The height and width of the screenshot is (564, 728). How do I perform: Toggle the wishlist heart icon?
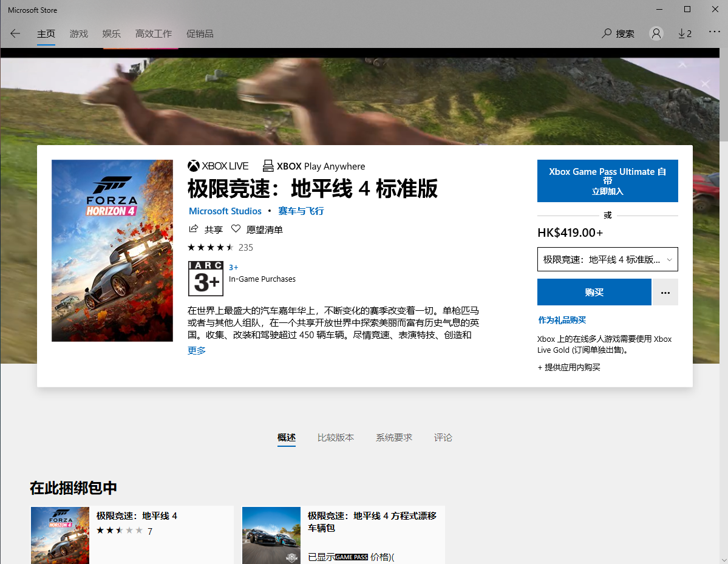(236, 229)
